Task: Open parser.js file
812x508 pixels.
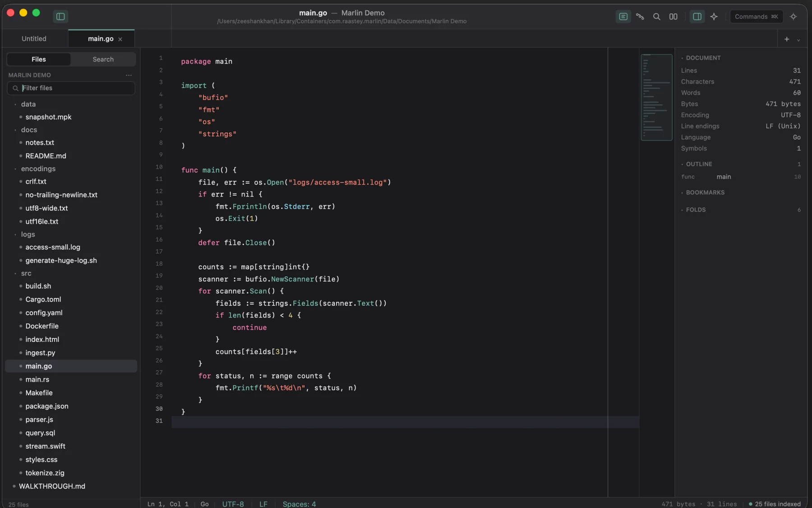Action: tap(39, 419)
